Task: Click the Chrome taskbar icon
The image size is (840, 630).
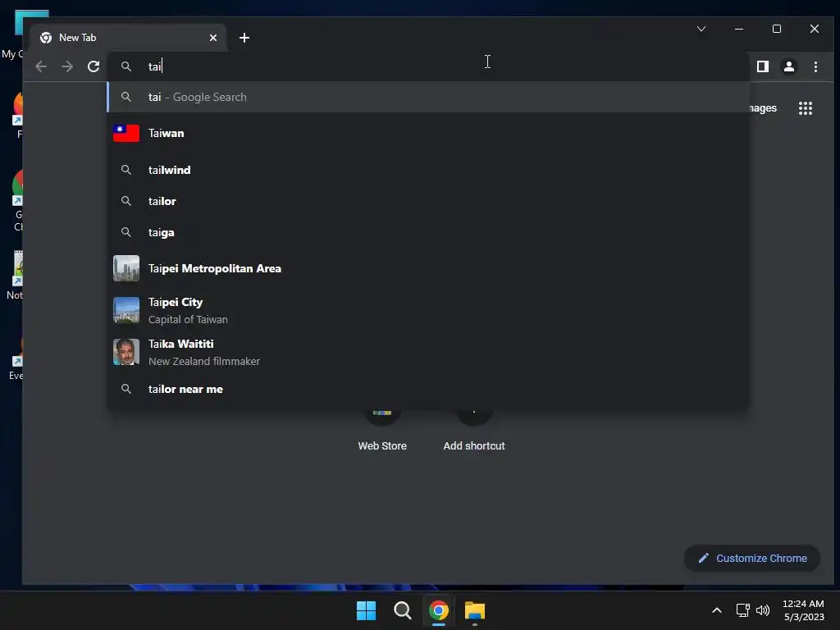Action: pos(439,610)
